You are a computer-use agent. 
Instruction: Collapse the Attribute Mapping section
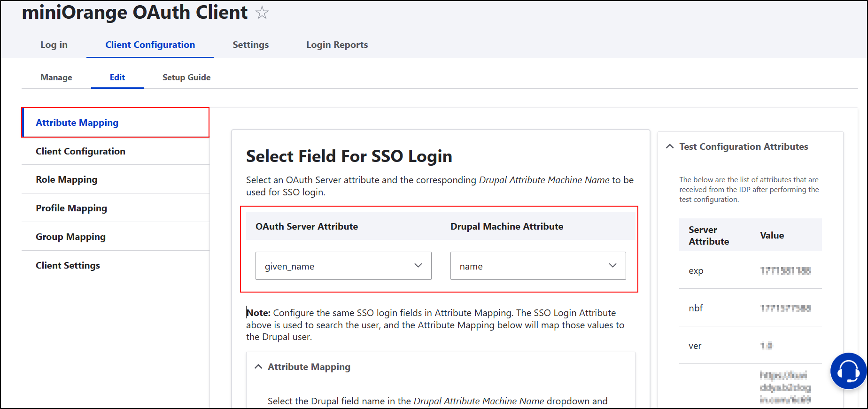coord(302,367)
